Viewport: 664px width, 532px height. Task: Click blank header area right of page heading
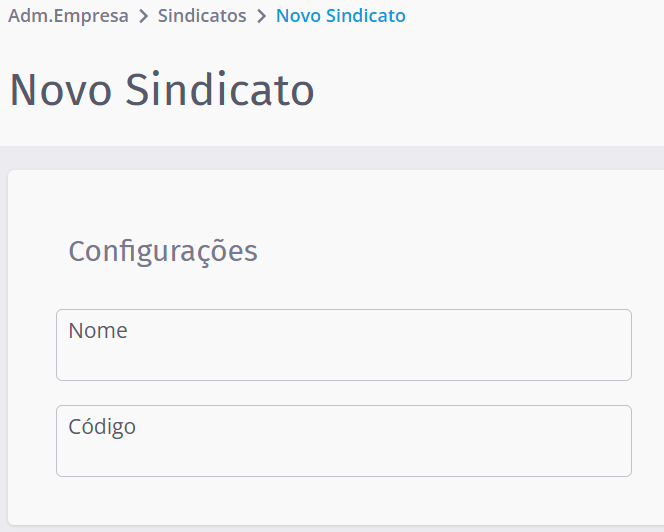tap(490, 90)
